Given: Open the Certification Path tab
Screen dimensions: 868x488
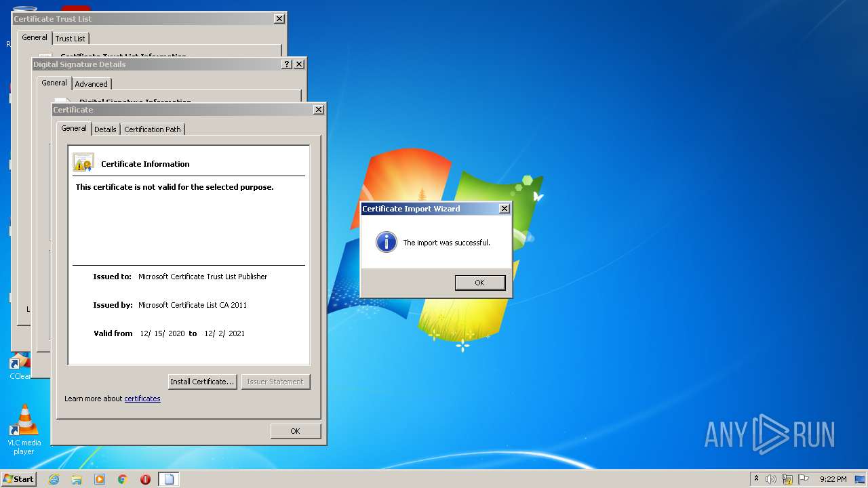Looking at the screenshot, I should point(153,129).
